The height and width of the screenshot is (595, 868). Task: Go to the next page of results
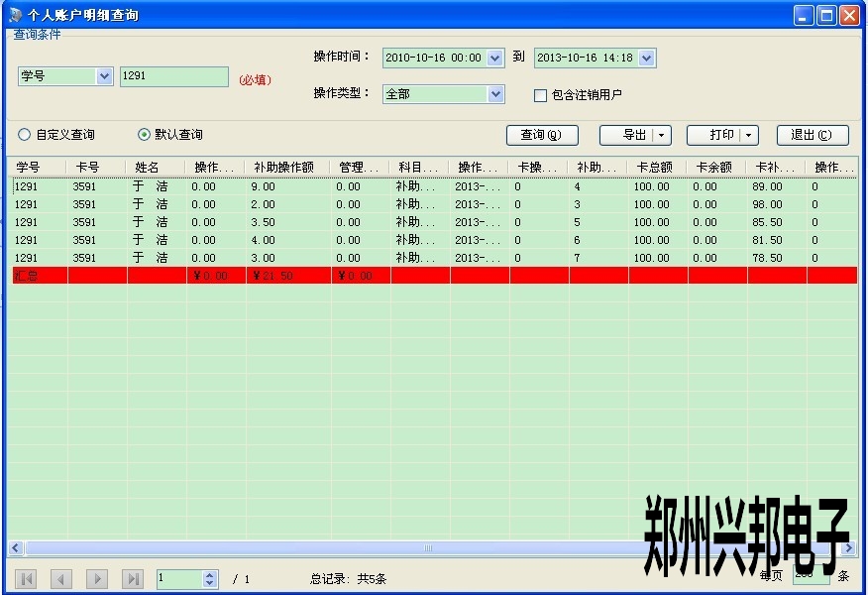[x=97, y=579]
